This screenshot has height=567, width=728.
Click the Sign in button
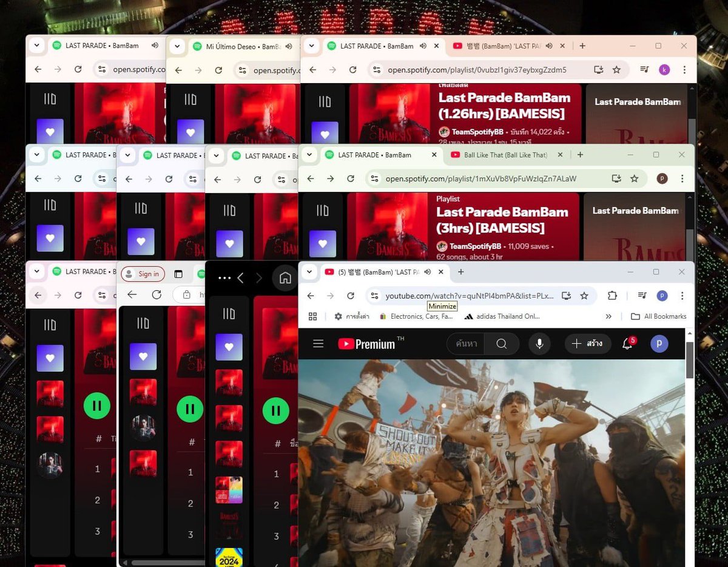pos(143,274)
